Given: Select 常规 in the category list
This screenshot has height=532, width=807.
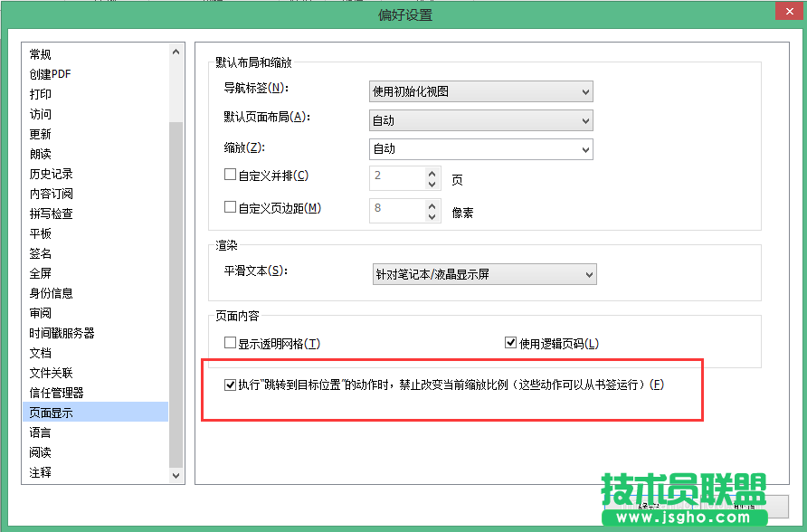Looking at the screenshot, I should (x=95, y=54).
